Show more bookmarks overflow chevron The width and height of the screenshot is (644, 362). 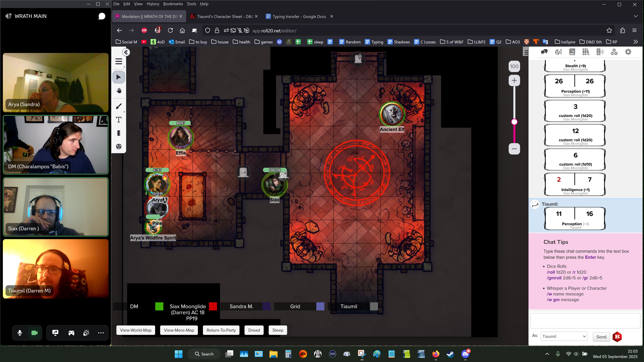click(x=635, y=42)
